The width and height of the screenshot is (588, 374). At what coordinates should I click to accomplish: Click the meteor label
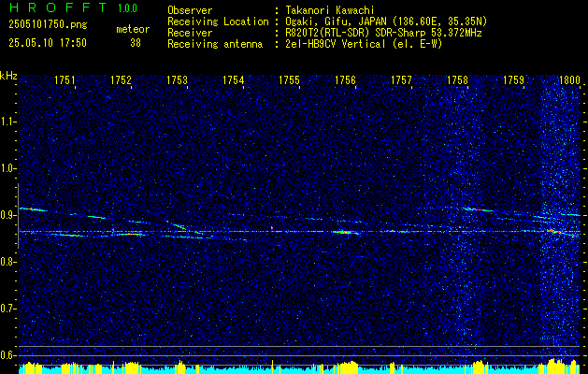coord(133,29)
